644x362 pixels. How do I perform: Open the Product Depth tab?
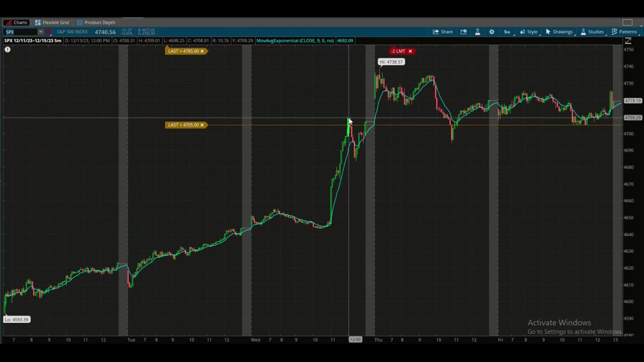coord(96,22)
